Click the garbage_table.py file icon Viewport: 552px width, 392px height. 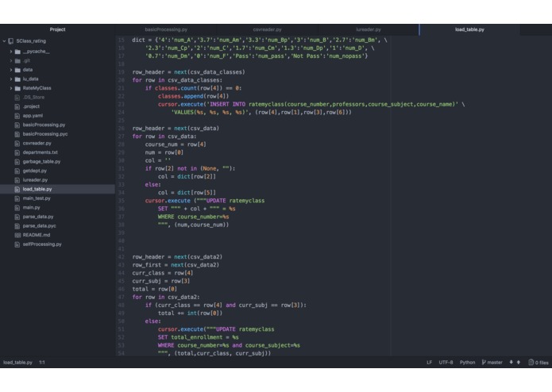17,162
